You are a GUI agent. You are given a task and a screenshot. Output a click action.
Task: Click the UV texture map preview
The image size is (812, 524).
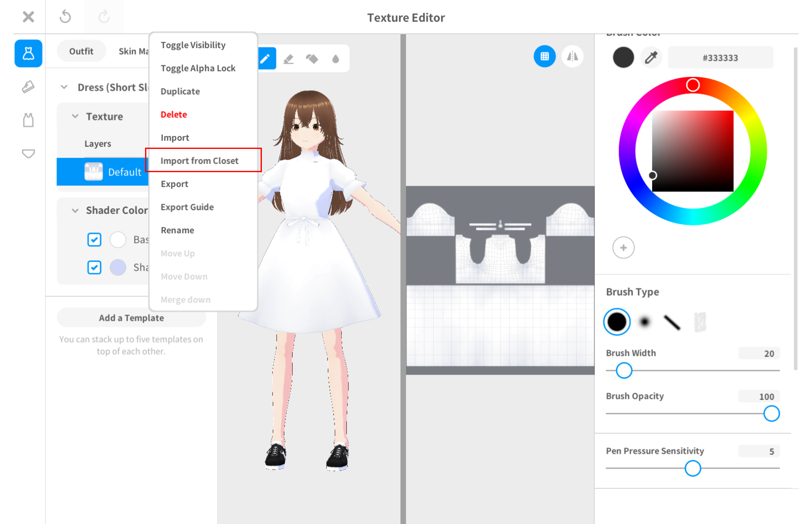pos(500,280)
